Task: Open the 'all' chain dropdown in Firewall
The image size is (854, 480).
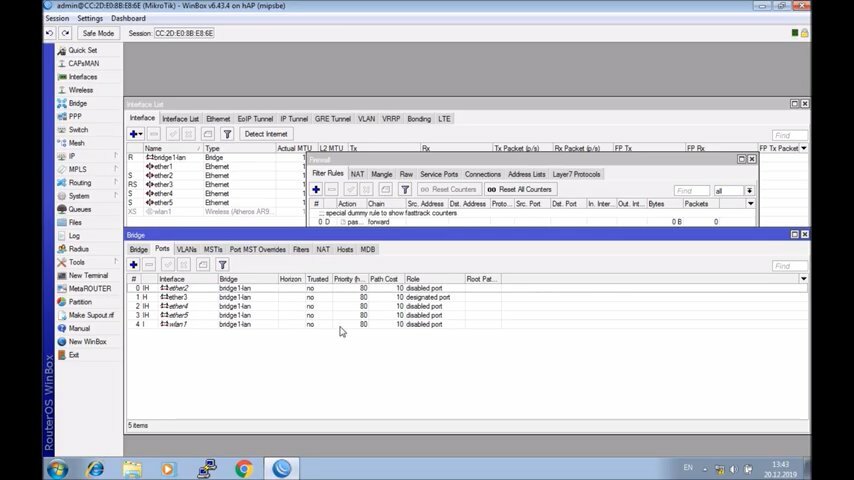Action: pos(749,191)
